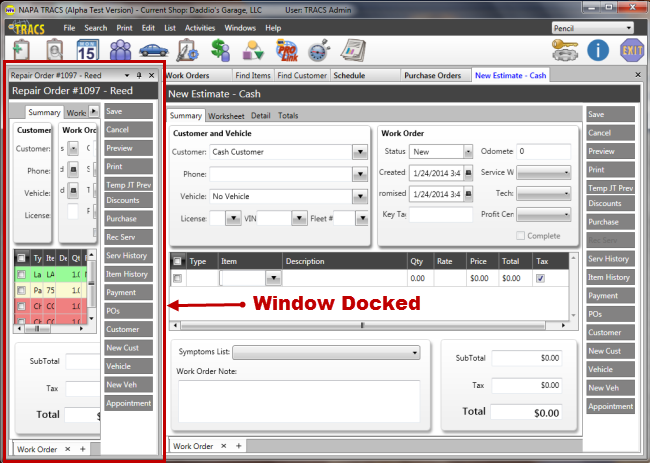Open the Totals tab in New Estimate

pos(288,116)
